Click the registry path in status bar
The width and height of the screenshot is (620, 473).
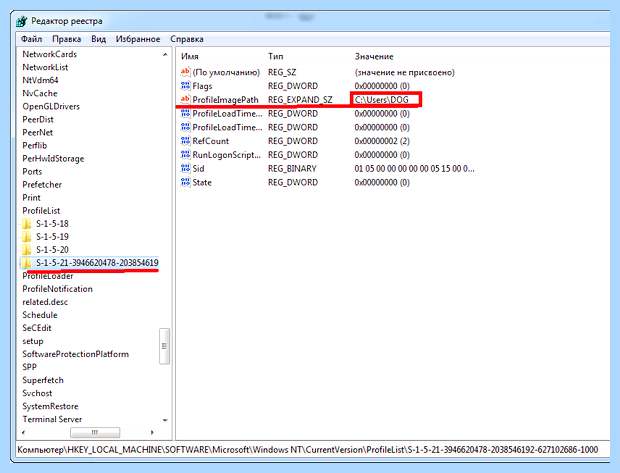(308, 450)
